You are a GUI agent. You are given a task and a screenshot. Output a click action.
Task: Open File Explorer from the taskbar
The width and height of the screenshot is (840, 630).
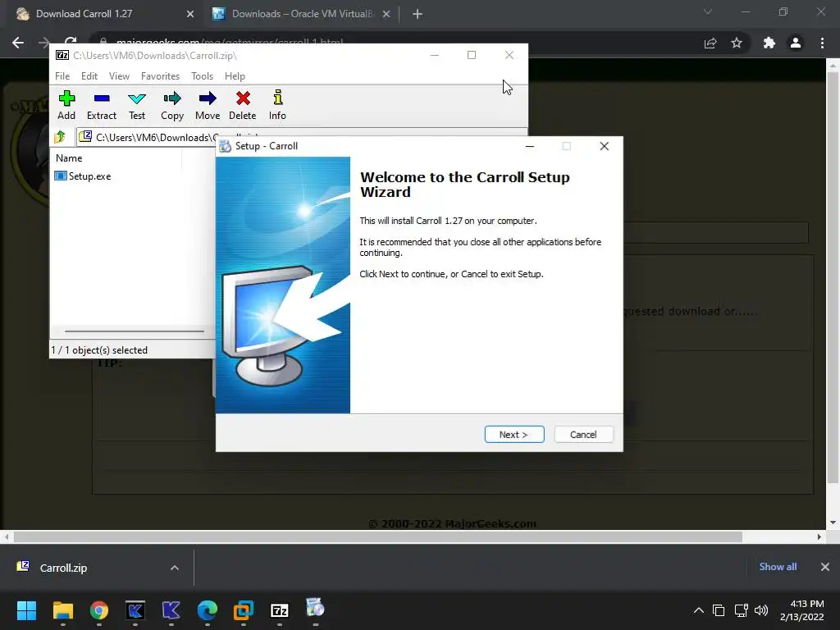click(62, 610)
